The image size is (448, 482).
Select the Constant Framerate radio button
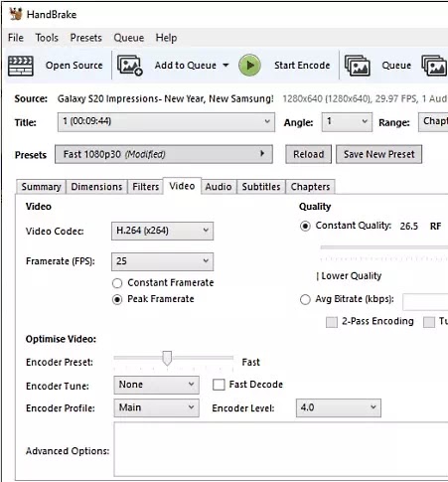pos(117,283)
